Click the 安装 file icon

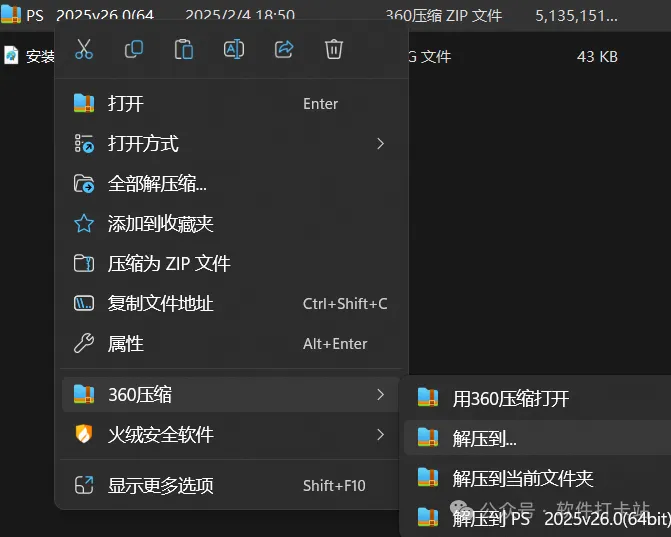coord(11,55)
